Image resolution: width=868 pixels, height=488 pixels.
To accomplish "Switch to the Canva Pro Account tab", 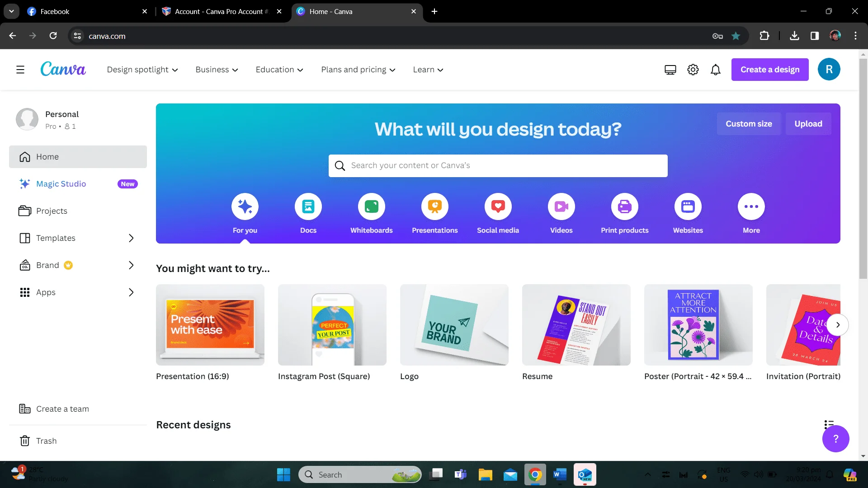I will pos(222,11).
